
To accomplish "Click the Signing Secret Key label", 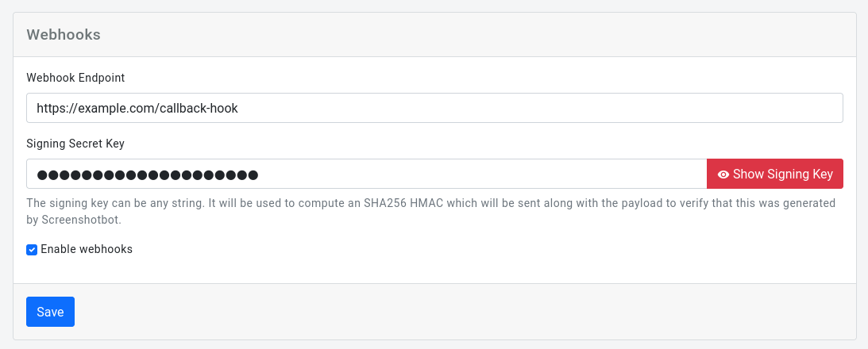I will click(75, 144).
